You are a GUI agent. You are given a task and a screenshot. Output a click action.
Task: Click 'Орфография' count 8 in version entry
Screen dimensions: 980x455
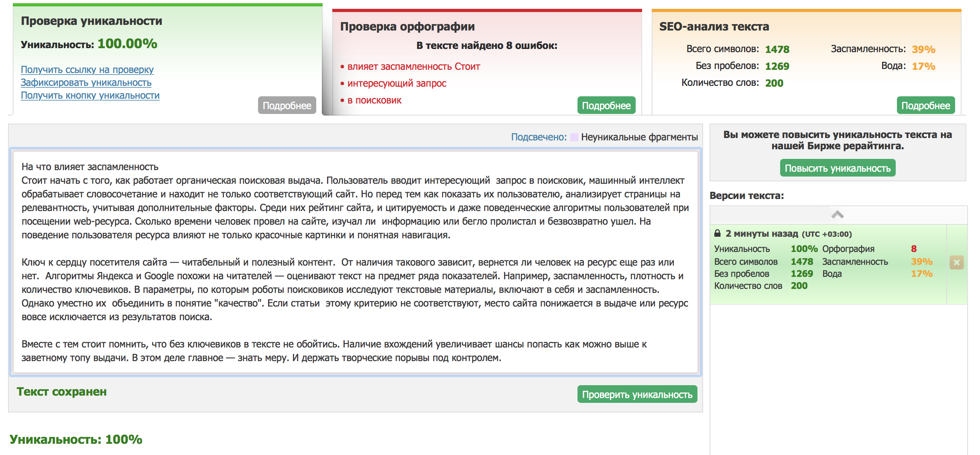click(x=914, y=249)
